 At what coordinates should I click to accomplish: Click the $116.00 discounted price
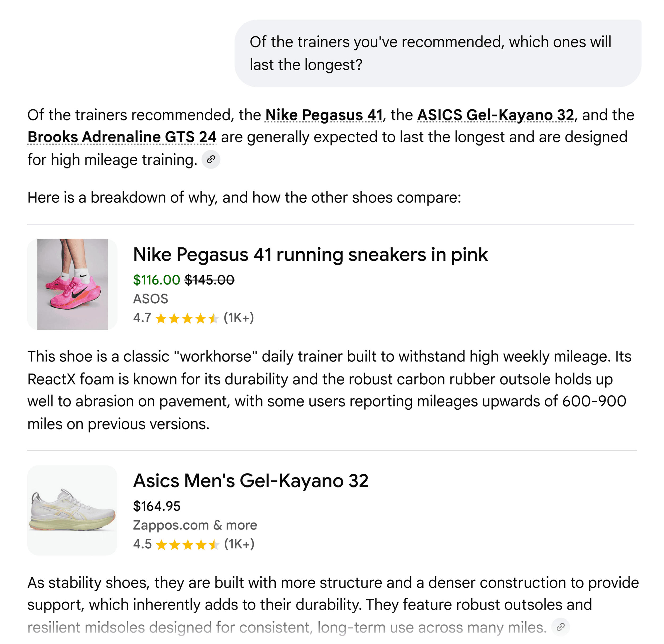(x=156, y=280)
